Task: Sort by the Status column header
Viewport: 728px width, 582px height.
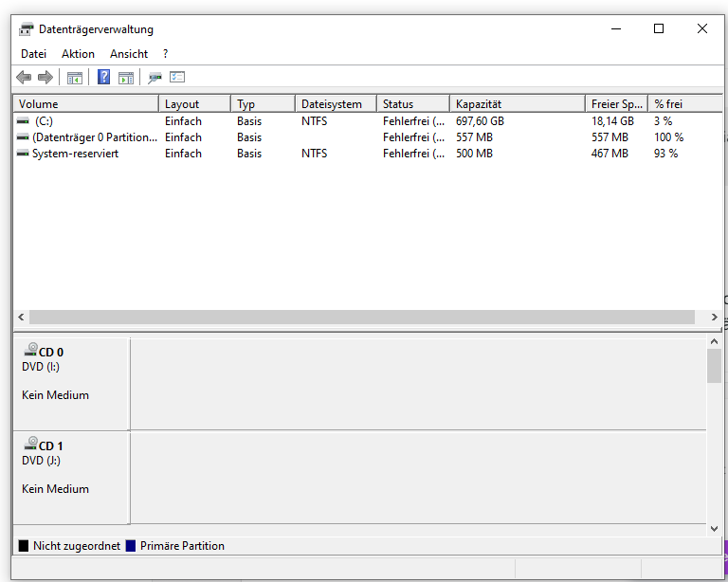Action: pos(413,104)
